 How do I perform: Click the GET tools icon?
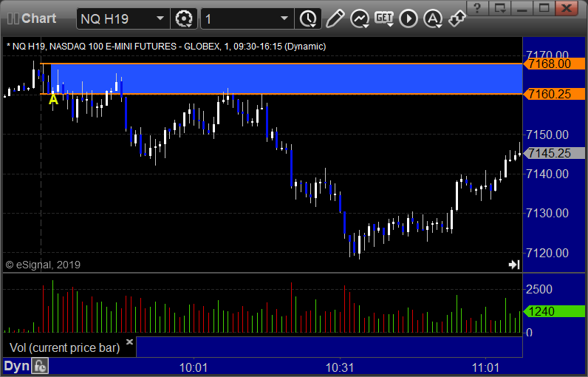coord(384,18)
